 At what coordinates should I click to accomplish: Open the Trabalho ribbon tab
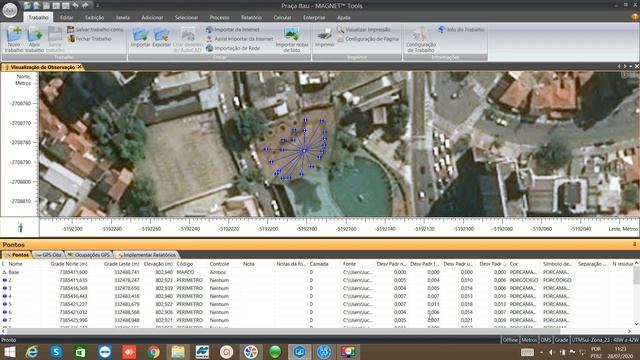[x=38, y=18]
